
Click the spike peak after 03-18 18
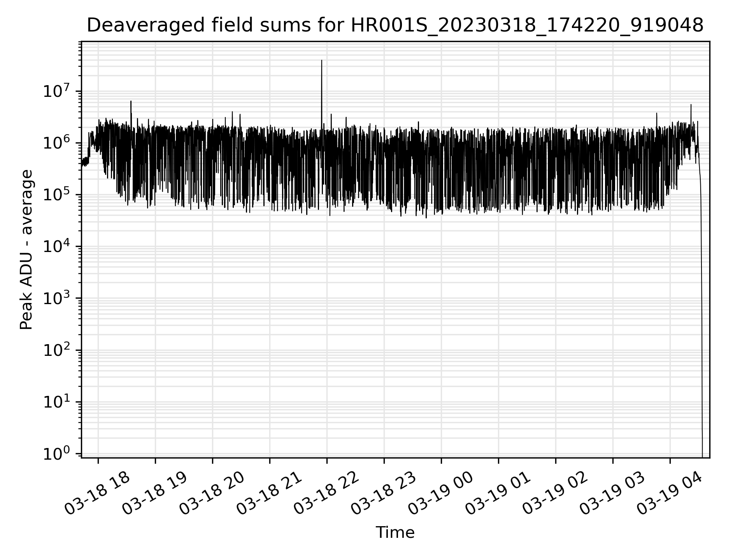[131, 101]
